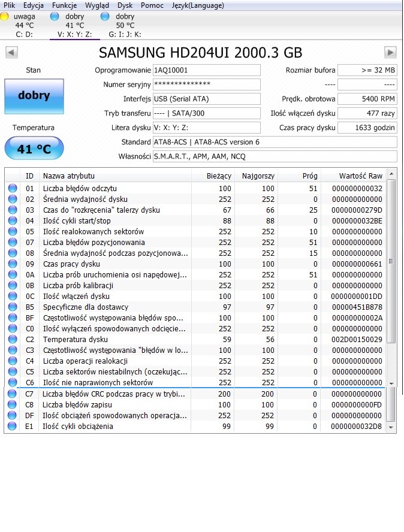The height and width of the screenshot is (532, 404).
Task: Click the Litera dysku field
Action: click(206, 128)
